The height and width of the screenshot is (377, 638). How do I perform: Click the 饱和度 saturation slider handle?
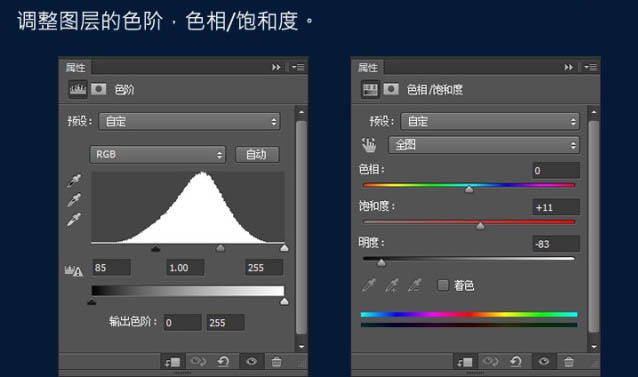(x=481, y=226)
